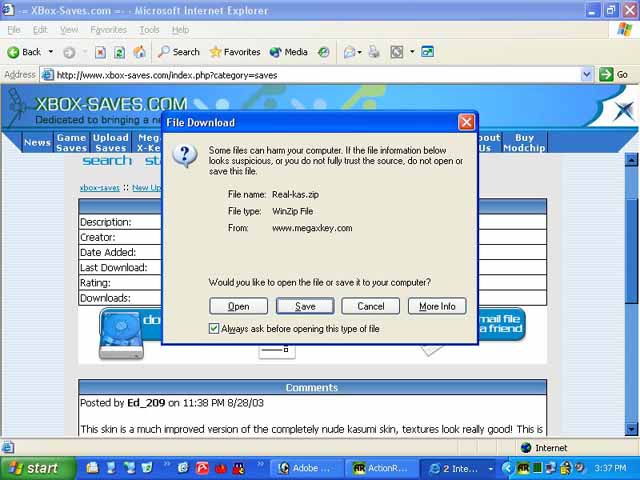Click page scrollbar up arrow
Viewport: 640px width, 480px height.
pos(631,160)
